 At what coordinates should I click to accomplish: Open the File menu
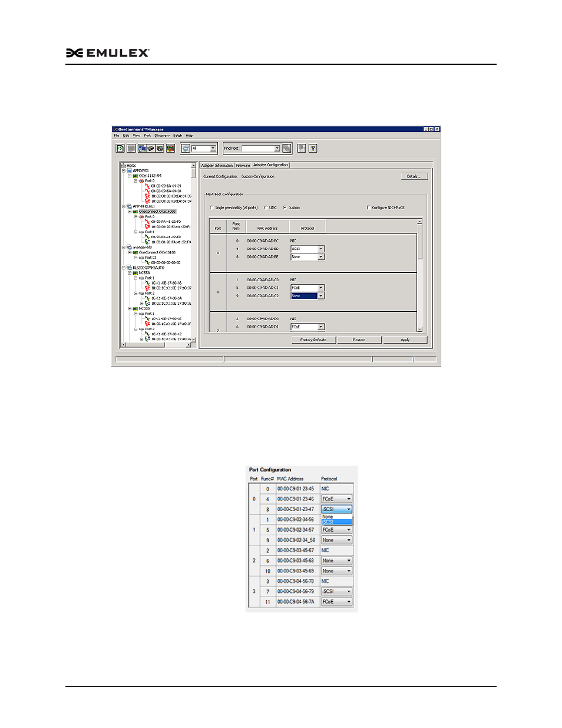point(117,136)
